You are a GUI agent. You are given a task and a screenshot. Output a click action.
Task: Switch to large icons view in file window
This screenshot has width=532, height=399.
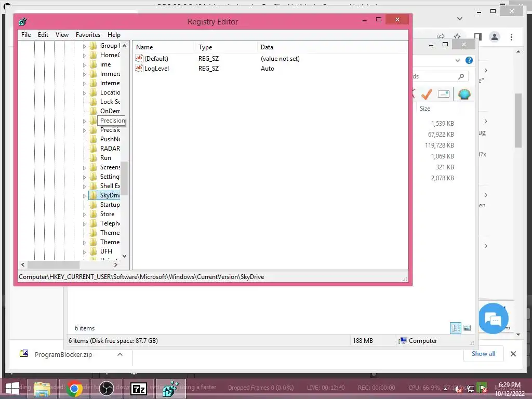pyautogui.click(x=467, y=328)
